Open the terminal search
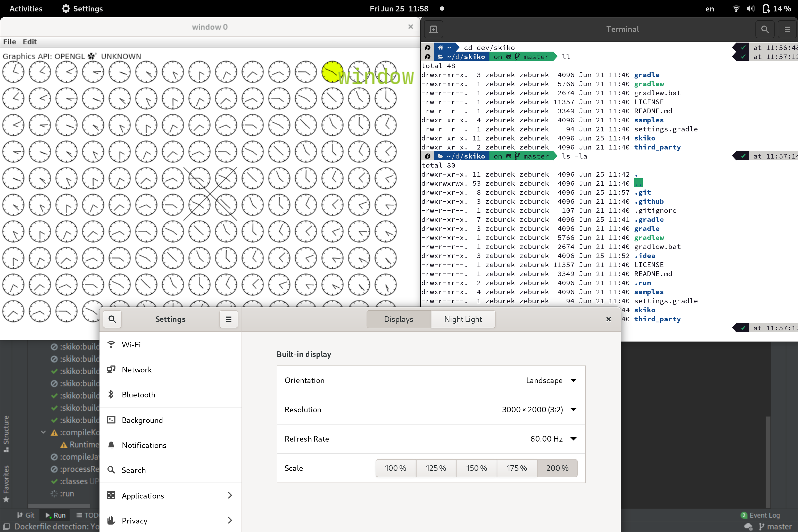This screenshot has width=798, height=532. (x=765, y=29)
